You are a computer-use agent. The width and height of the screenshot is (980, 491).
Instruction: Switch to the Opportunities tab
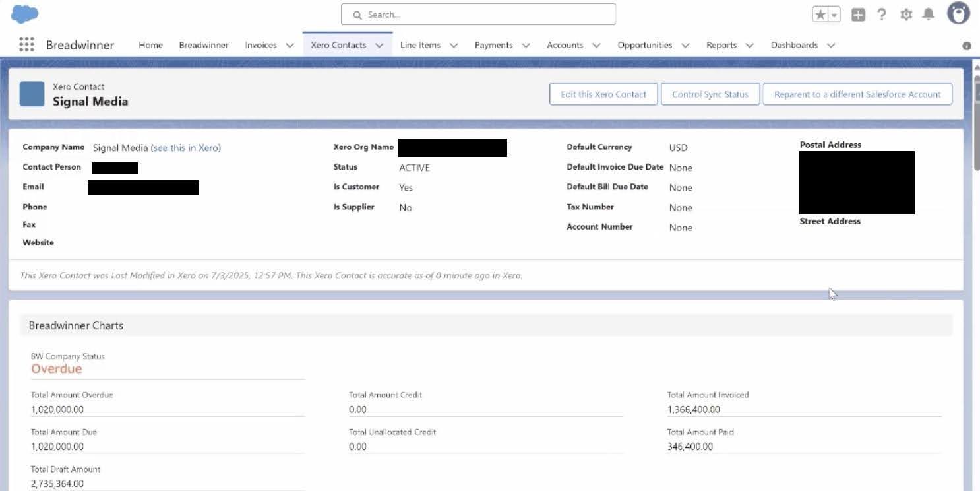click(x=644, y=45)
